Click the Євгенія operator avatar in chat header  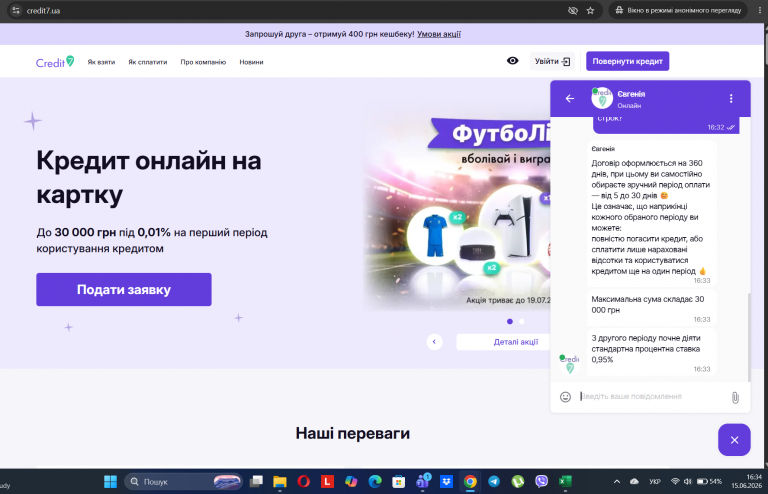coord(602,98)
